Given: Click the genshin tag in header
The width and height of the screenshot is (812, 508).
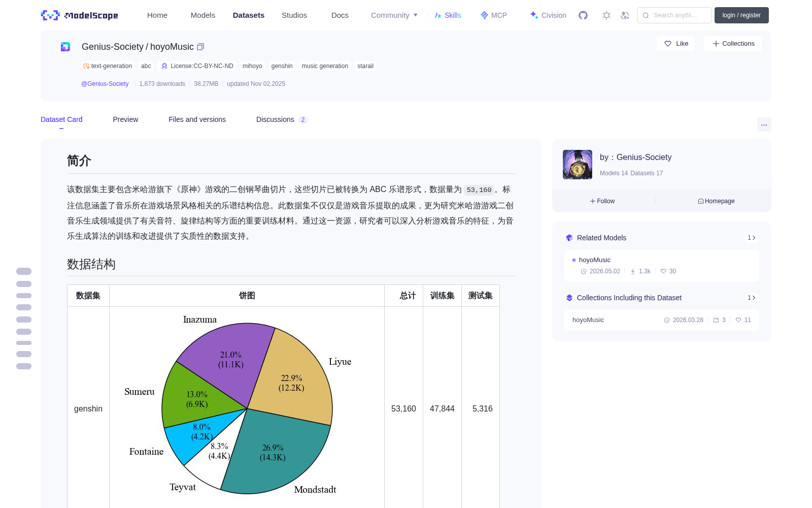Looking at the screenshot, I should [x=282, y=66].
